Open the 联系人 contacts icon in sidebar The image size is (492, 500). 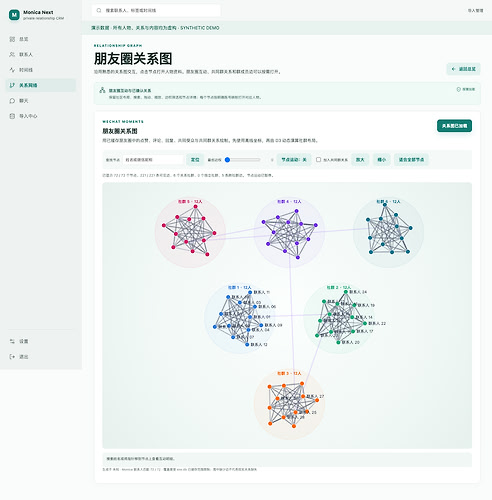tap(12, 54)
